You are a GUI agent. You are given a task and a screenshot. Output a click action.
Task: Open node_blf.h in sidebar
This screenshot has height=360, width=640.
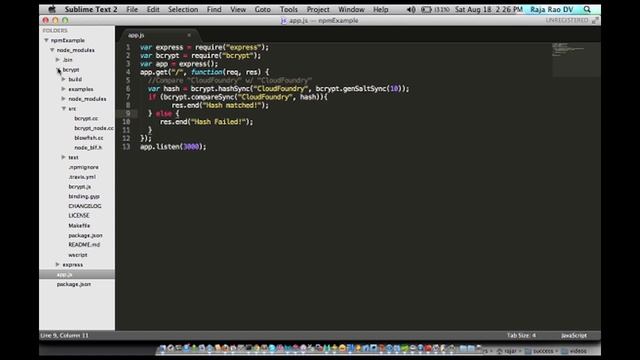click(x=88, y=147)
